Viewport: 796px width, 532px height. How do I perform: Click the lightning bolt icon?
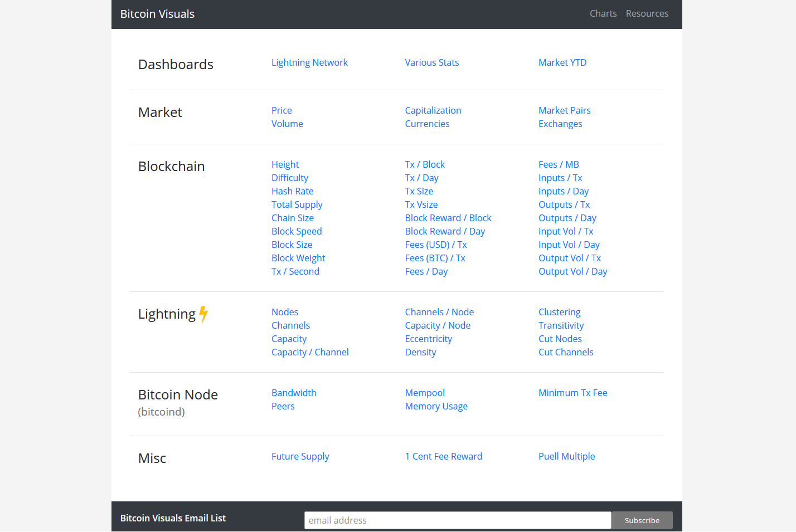[203, 314]
